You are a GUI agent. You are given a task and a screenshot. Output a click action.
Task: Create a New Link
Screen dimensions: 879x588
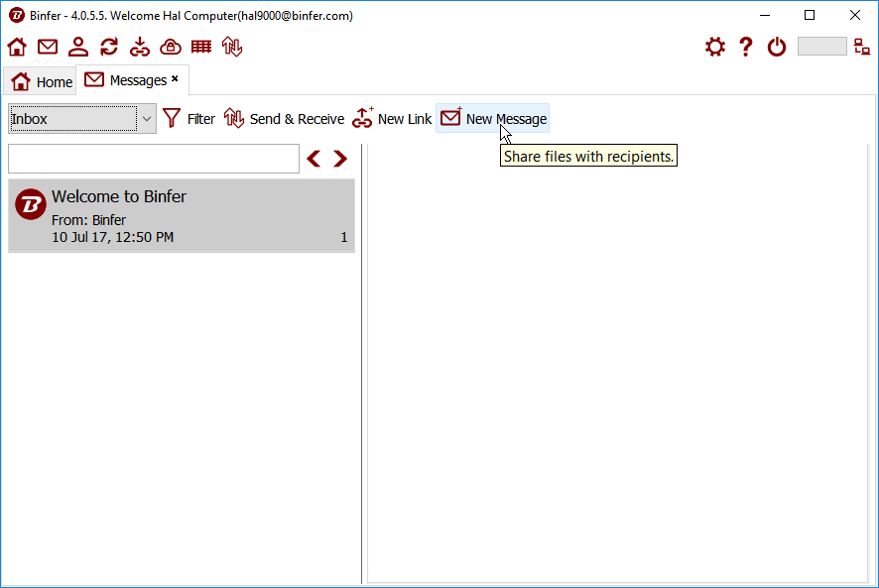392,119
